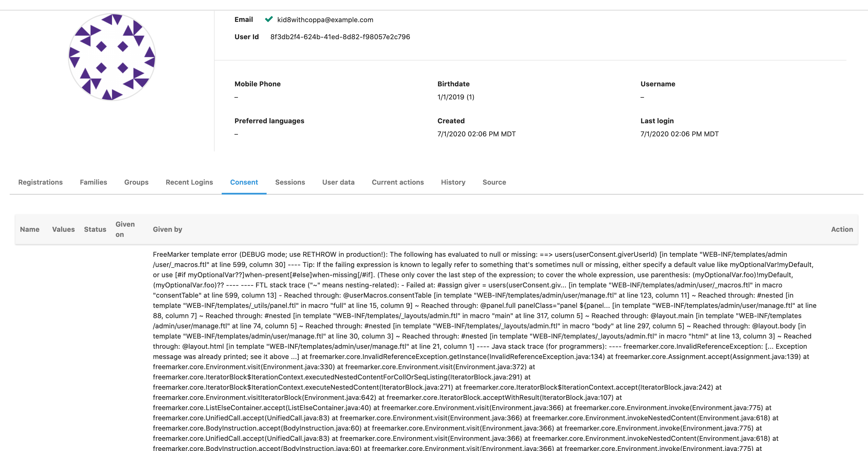
Task: Click the Status column header
Action: [95, 229]
